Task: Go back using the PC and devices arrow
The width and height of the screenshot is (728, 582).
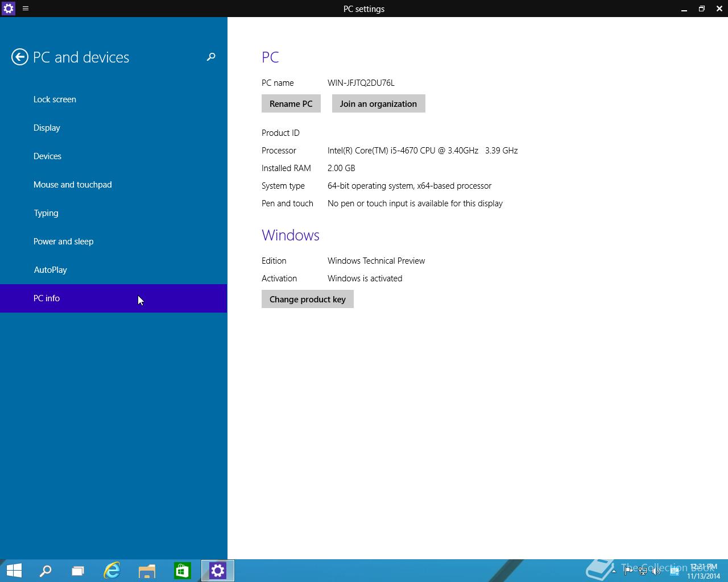Action: (x=20, y=57)
